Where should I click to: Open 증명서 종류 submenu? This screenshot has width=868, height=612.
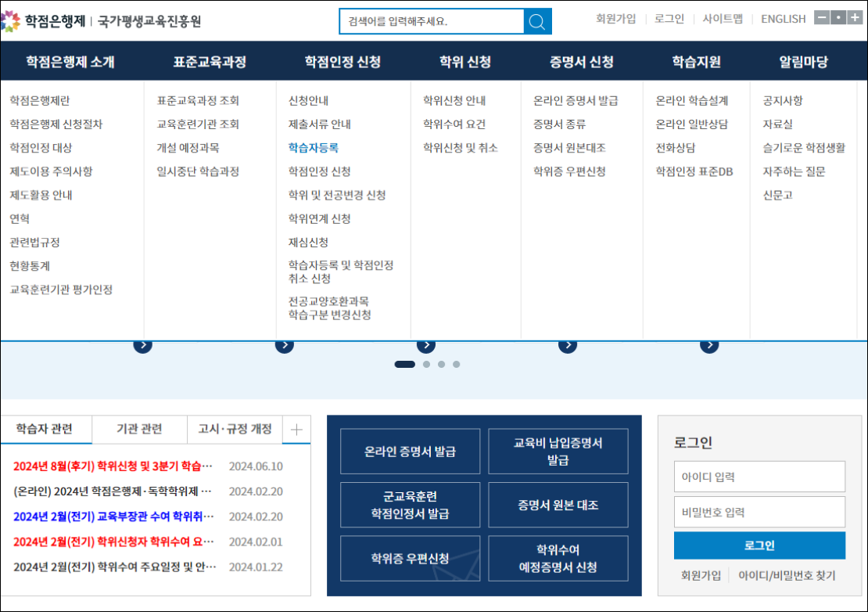(559, 124)
